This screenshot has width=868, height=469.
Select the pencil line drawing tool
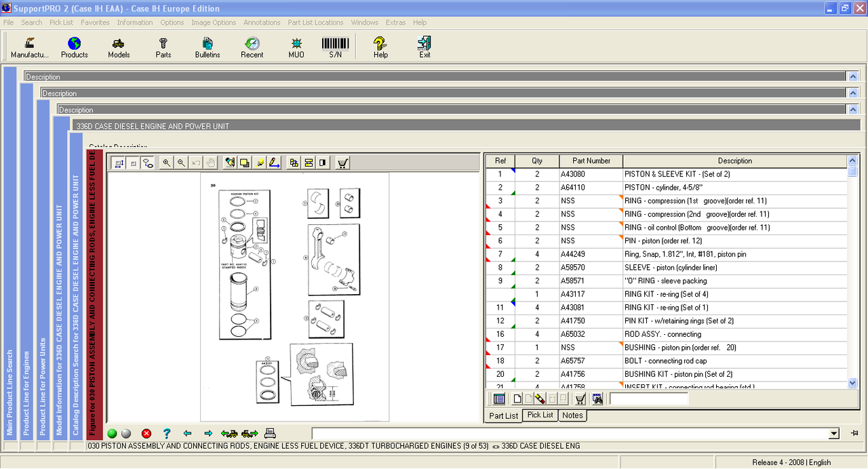click(274, 163)
